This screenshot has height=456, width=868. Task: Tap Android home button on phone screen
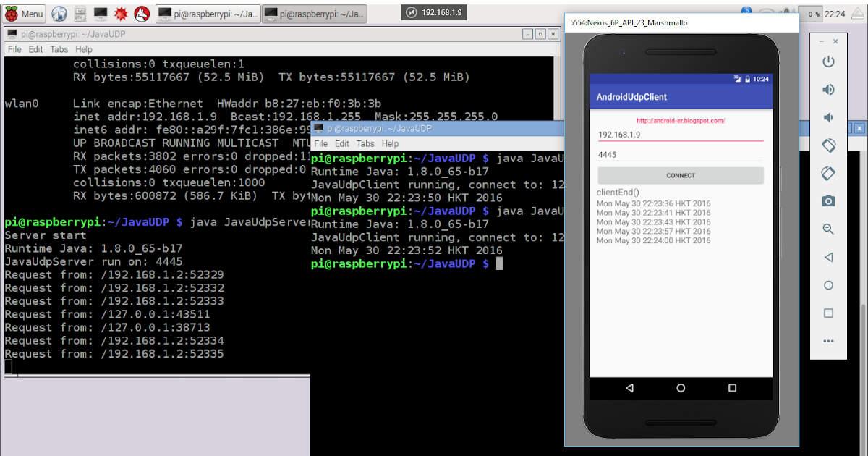681,388
